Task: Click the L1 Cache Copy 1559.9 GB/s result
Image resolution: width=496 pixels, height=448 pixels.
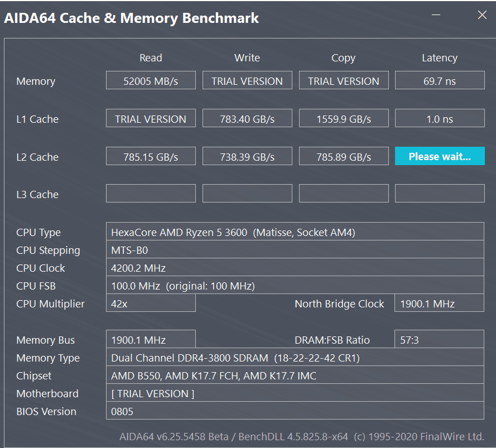Action: 344,118
